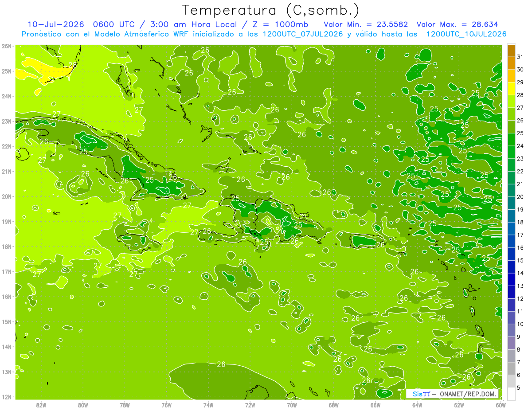This screenshot has width=532, height=411.
Task: Click the "14N" latitude axis label
Action: (7, 346)
